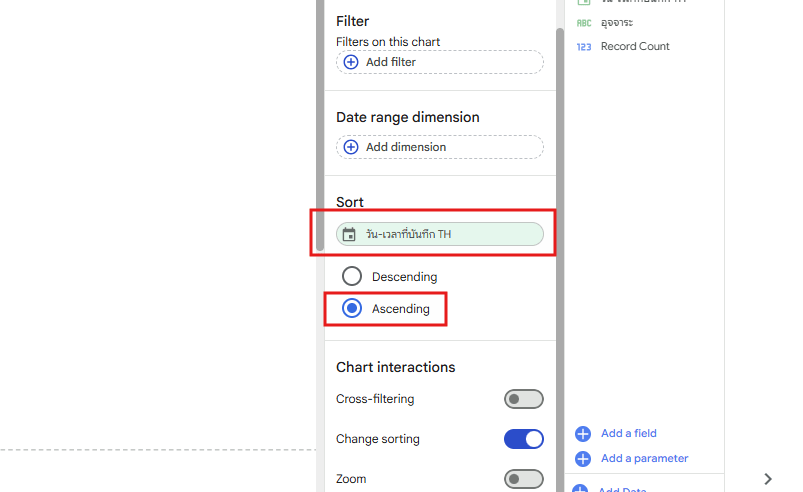Click the calendar icon in Sort field
Image resolution: width=803 pixels, height=492 pixels.
[349, 235]
